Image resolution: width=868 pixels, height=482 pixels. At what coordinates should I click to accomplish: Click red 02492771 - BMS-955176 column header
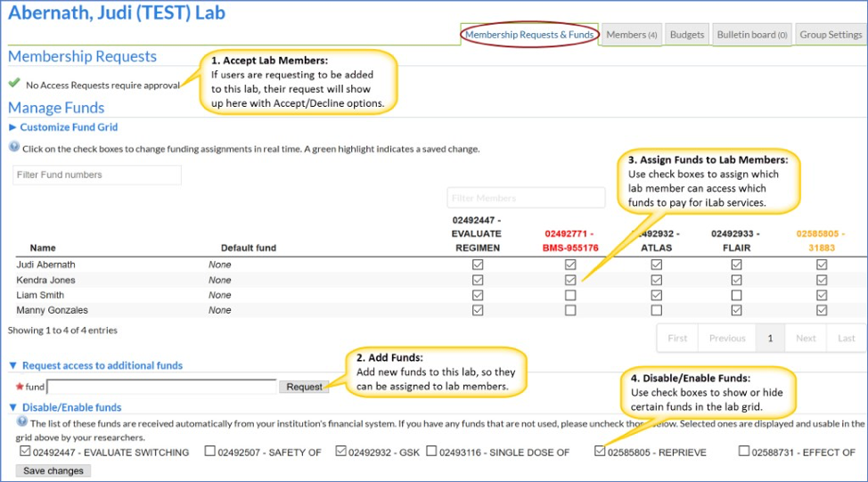[570, 241]
